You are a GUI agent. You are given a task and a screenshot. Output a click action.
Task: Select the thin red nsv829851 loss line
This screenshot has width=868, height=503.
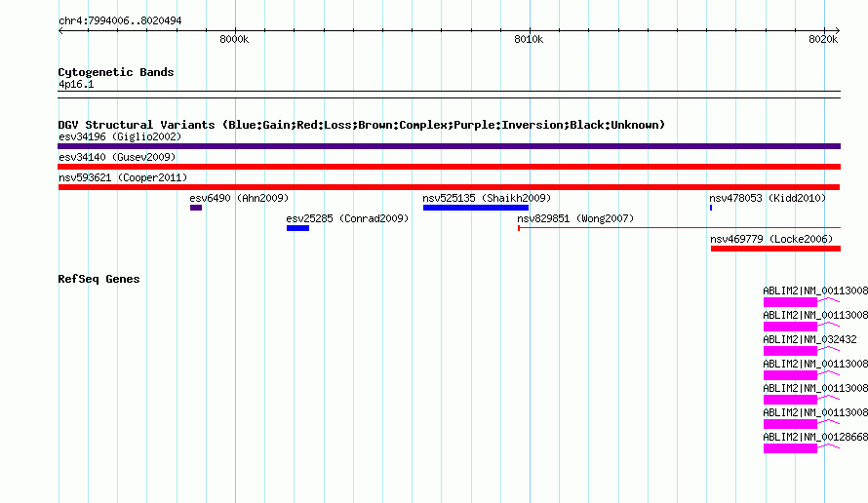point(679,227)
